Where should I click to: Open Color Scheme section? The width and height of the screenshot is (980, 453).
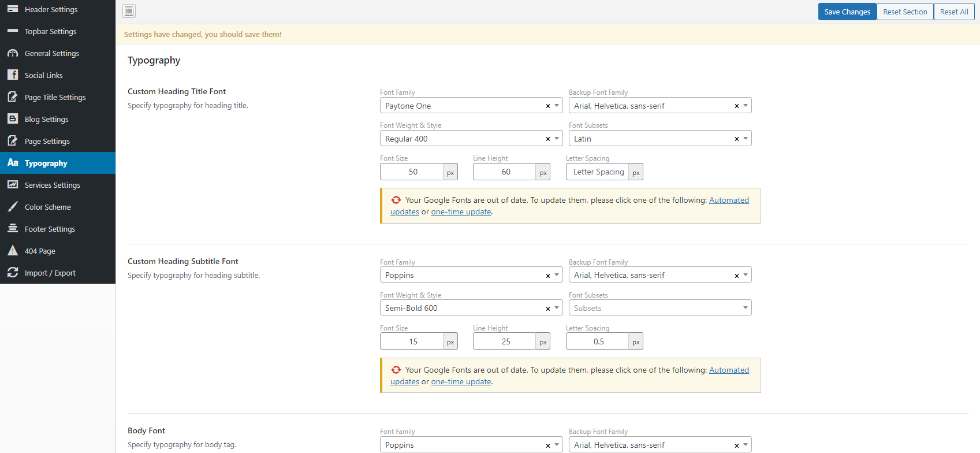point(58,207)
